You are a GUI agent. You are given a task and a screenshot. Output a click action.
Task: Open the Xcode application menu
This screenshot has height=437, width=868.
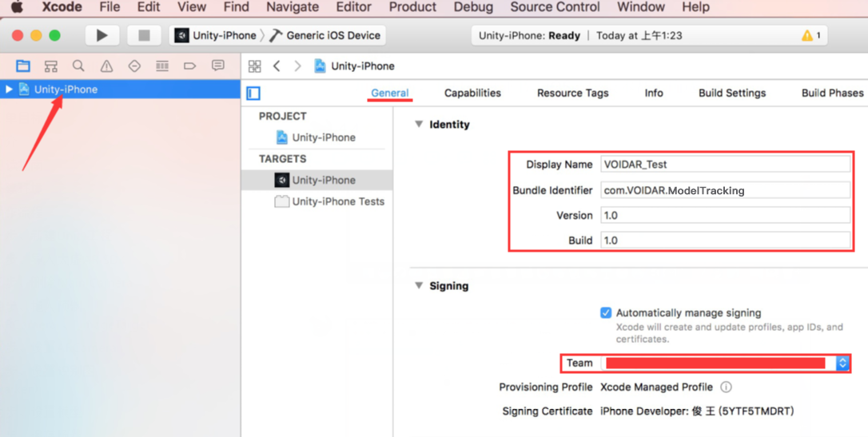[x=62, y=7]
